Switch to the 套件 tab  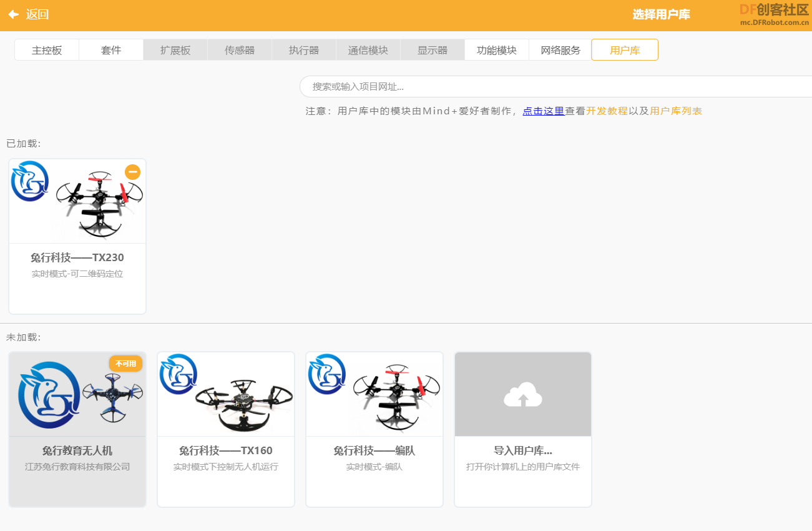tap(111, 50)
